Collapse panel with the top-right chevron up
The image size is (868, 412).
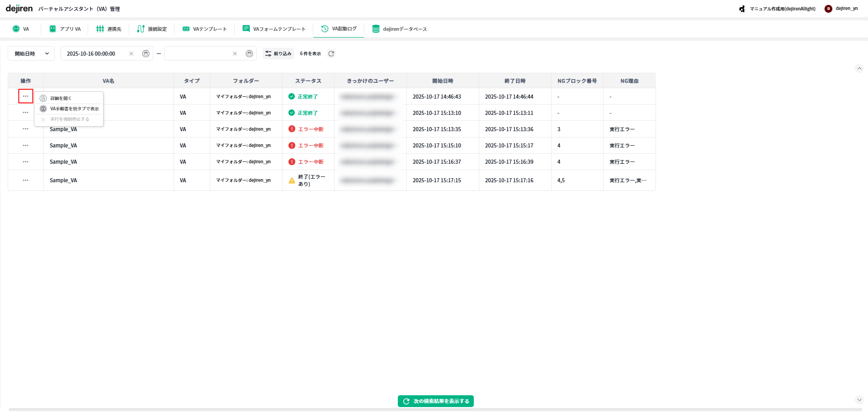pyautogui.click(x=859, y=69)
